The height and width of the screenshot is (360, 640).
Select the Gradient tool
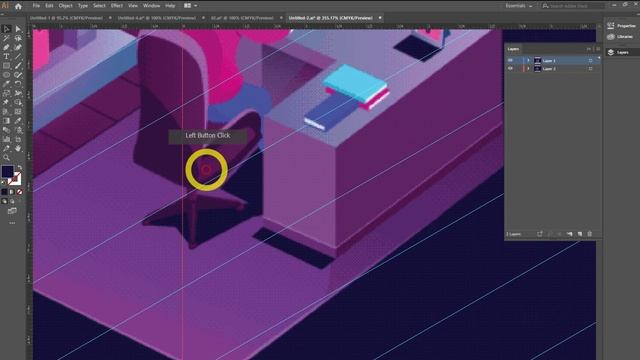7,121
